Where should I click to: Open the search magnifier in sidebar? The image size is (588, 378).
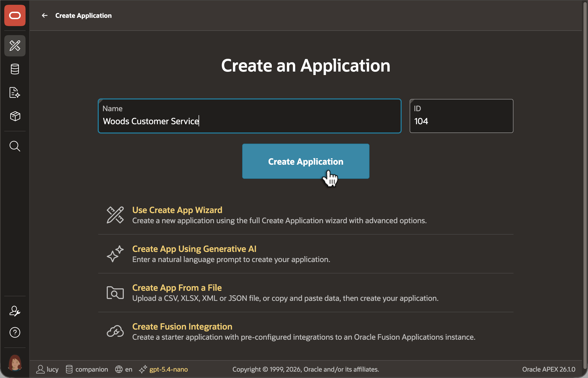(15, 146)
